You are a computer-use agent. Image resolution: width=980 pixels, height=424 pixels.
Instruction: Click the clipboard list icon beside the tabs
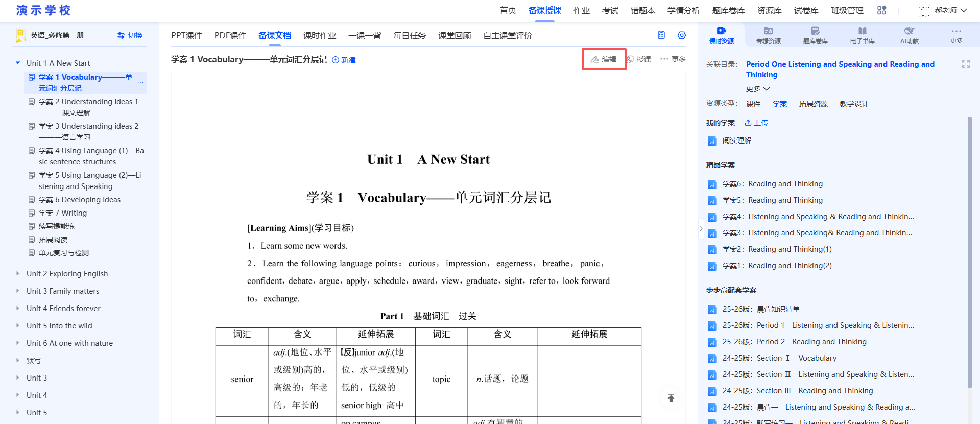(661, 35)
